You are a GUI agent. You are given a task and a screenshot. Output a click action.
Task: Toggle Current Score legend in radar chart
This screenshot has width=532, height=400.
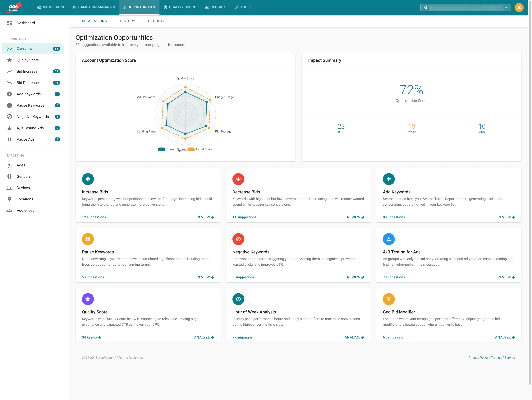click(162, 149)
